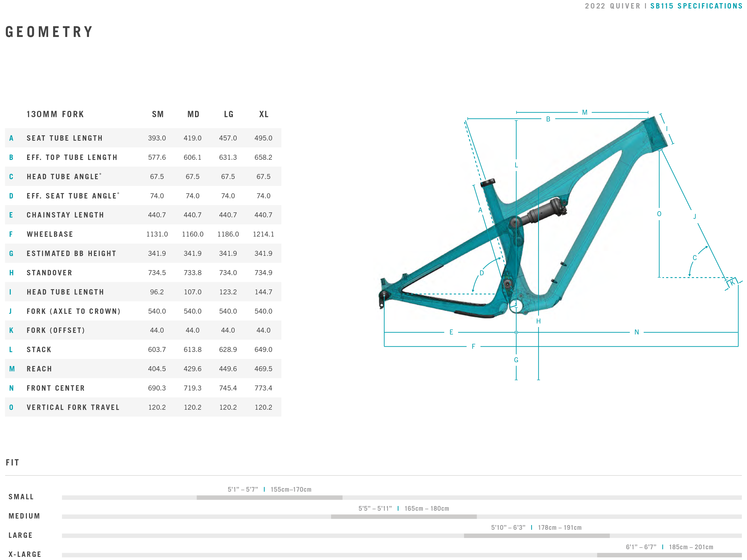Click the MEDIUM fit label
Screen dimensions: 747x560
[24, 516]
